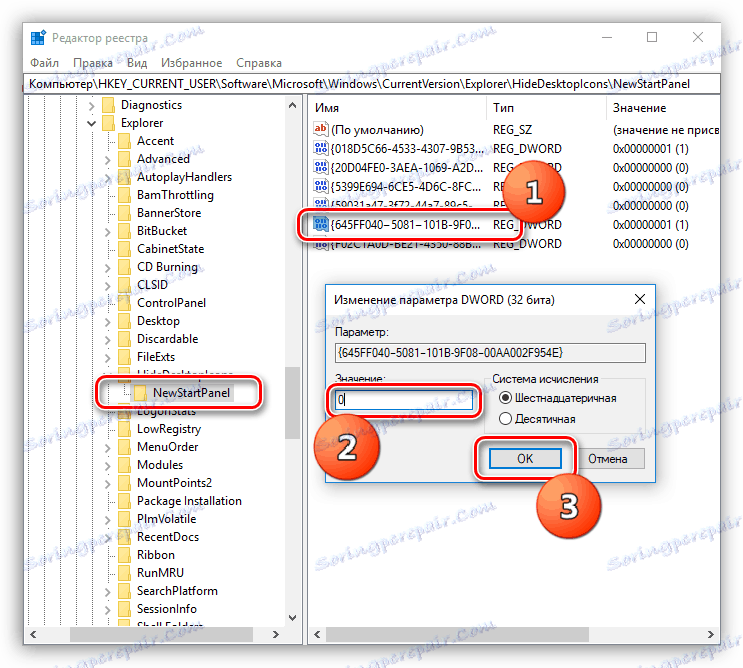
Task: Expand the BitBucket tree node
Action: pos(108,231)
